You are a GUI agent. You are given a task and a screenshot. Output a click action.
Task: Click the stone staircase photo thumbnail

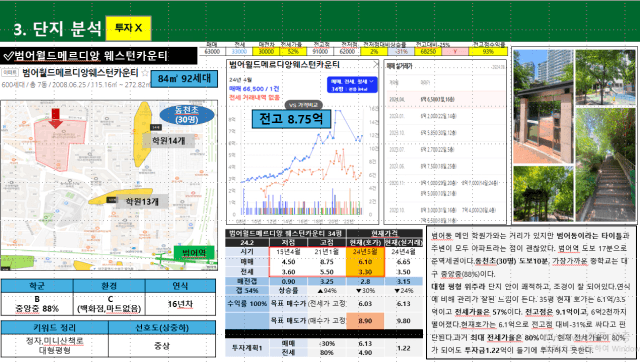(605, 165)
